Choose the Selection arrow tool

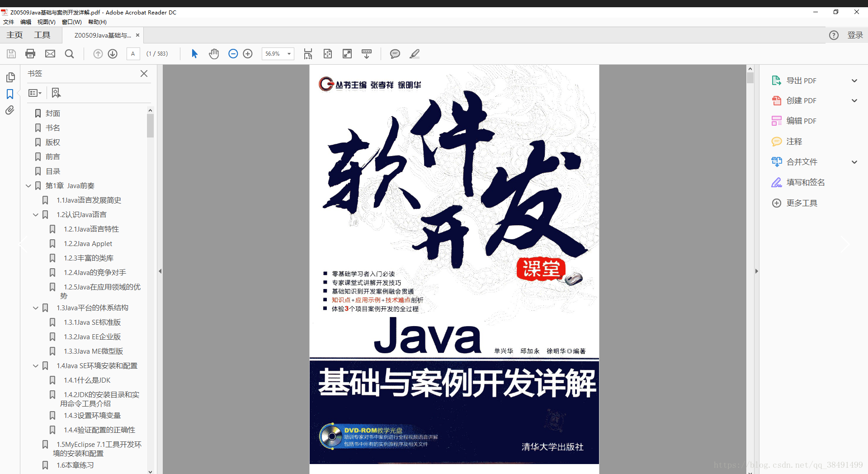(194, 54)
